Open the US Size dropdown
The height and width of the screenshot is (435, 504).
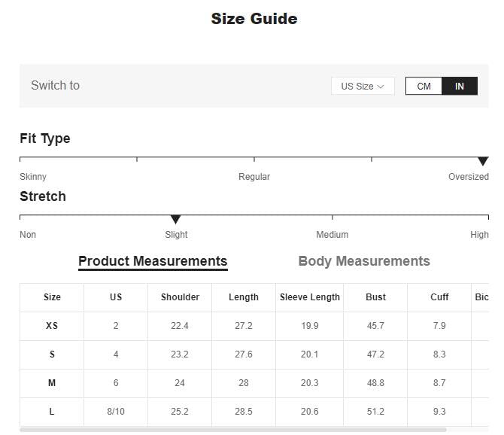[x=362, y=86]
